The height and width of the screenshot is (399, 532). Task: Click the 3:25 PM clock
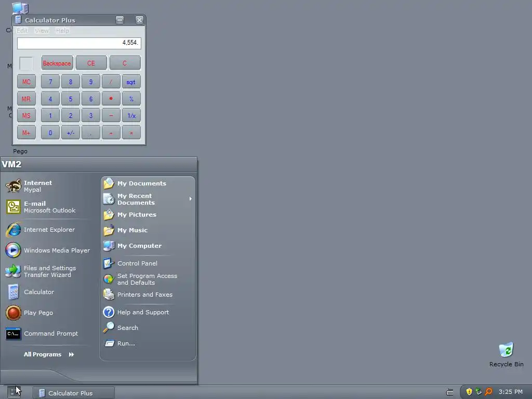pos(510,392)
